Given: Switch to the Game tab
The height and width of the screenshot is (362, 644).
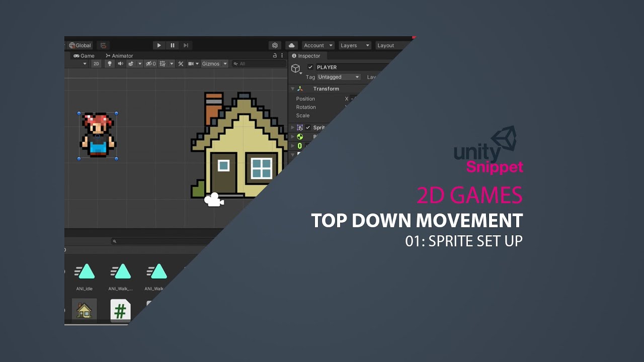Looking at the screenshot, I should 84,56.
